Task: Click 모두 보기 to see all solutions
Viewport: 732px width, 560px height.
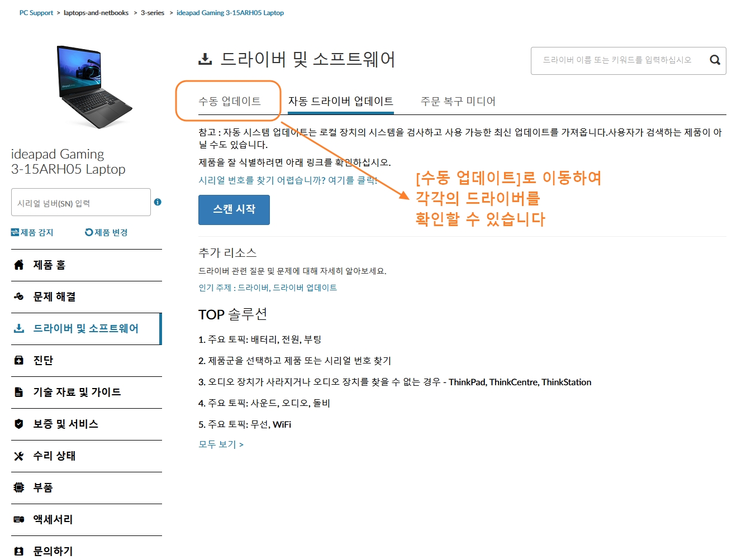Action: tap(218, 444)
